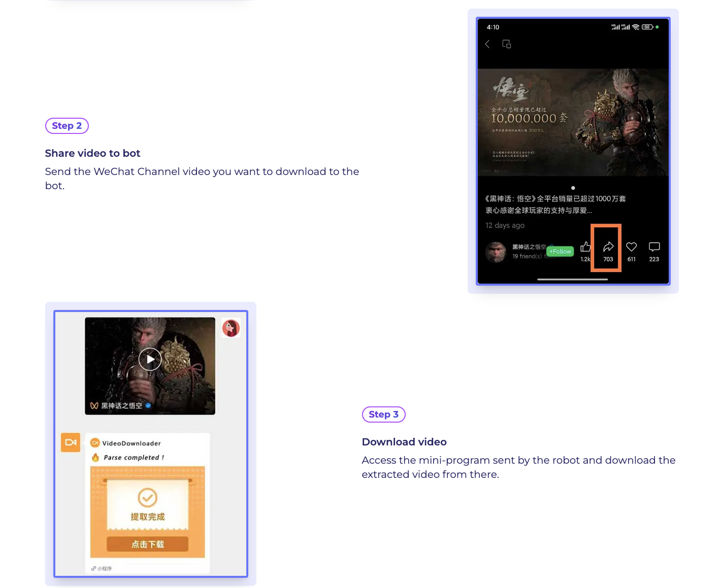Tap the back chevron in the phone screenshot
This screenshot has width=722, height=588.
pos(487,44)
